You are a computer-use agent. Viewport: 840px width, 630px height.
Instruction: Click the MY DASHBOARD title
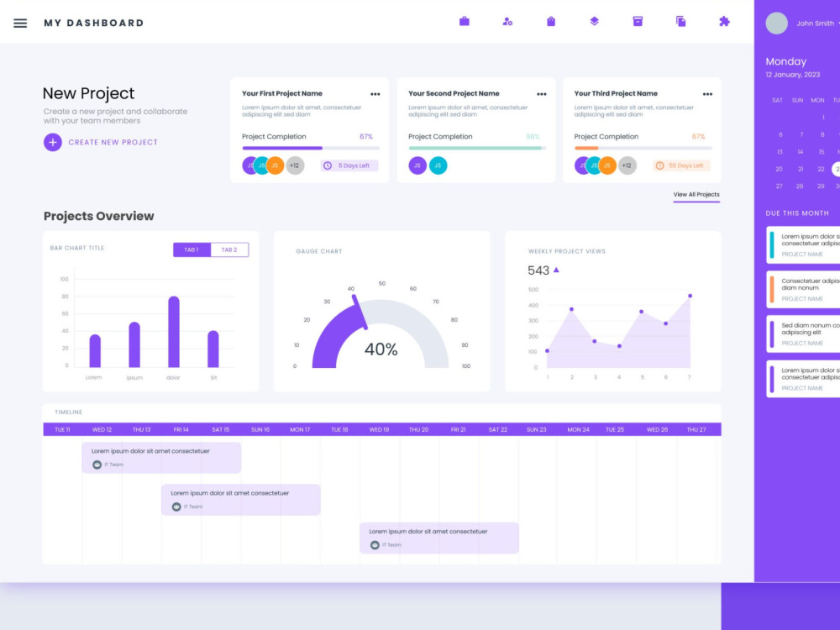(x=94, y=23)
